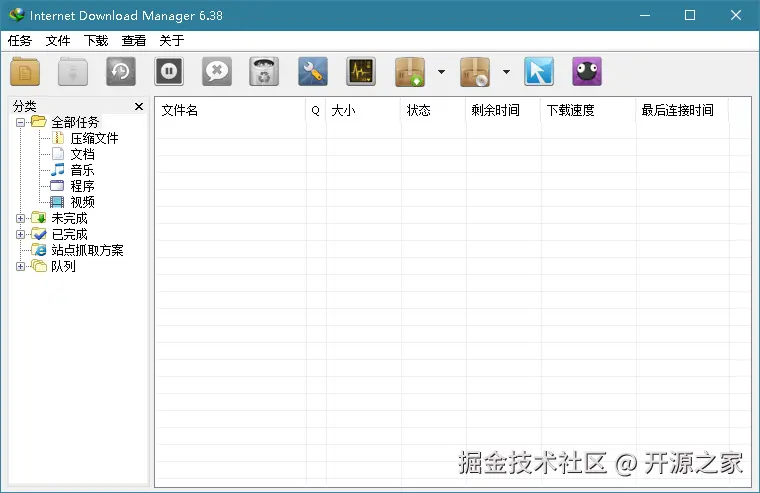The height and width of the screenshot is (493, 760).
Task: Sort by 剩余时间 column header
Action: tap(503, 111)
